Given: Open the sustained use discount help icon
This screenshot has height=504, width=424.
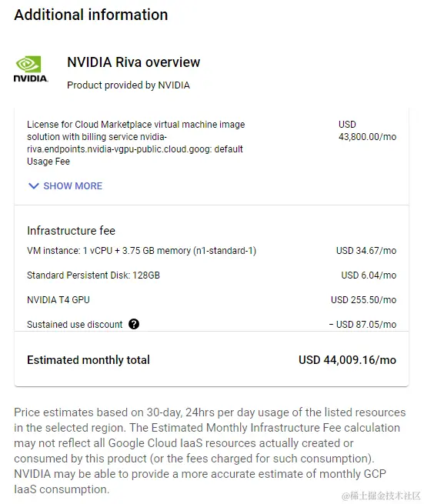Looking at the screenshot, I should (x=134, y=324).
